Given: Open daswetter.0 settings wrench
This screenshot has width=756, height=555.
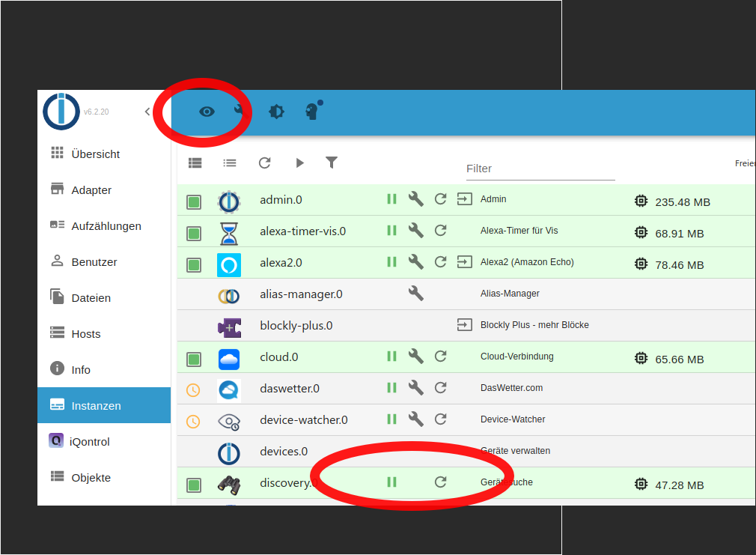Looking at the screenshot, I should [416, 388].
